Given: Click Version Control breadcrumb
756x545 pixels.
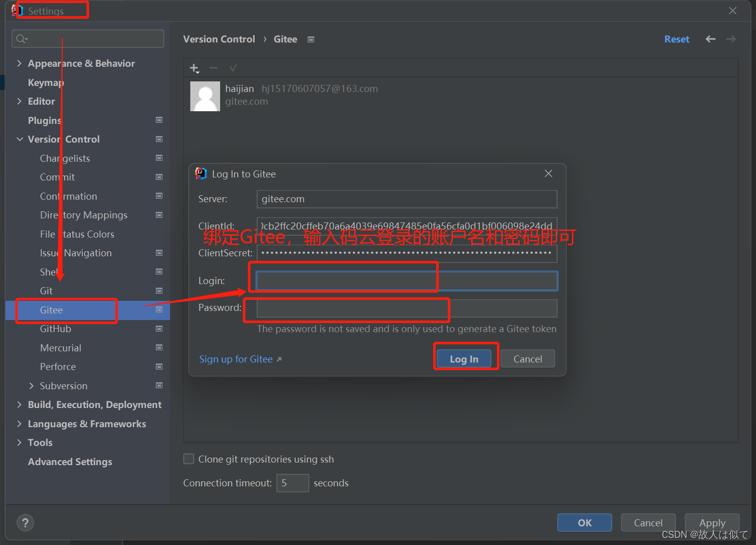Looking at the screenshot, I should [219, 39].
